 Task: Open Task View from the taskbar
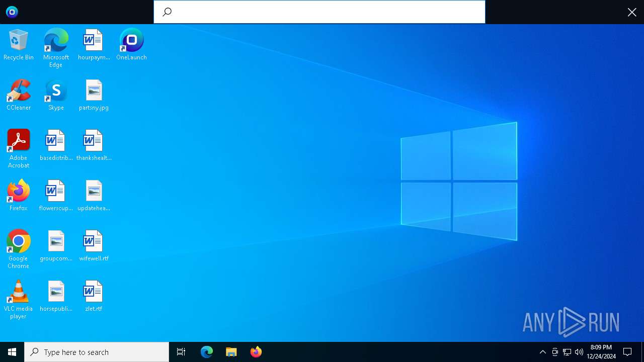coord(181,352)
